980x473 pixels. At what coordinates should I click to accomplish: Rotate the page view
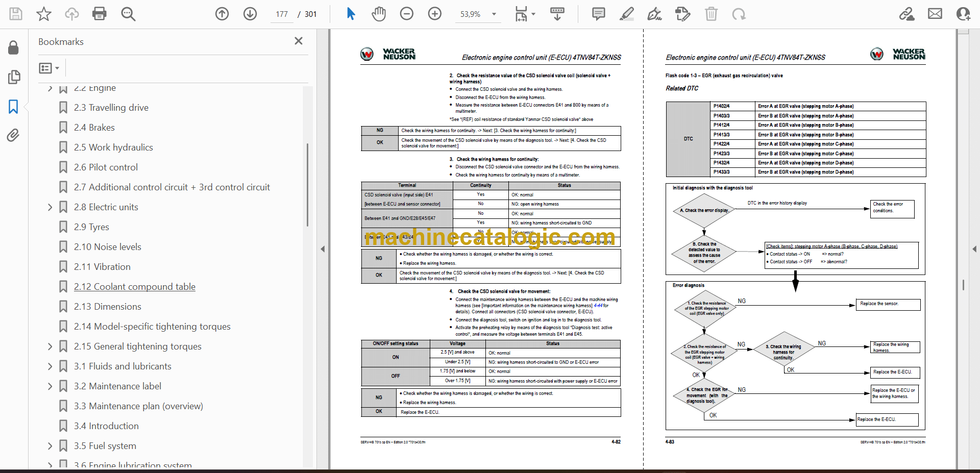click(x=739, y=14)
